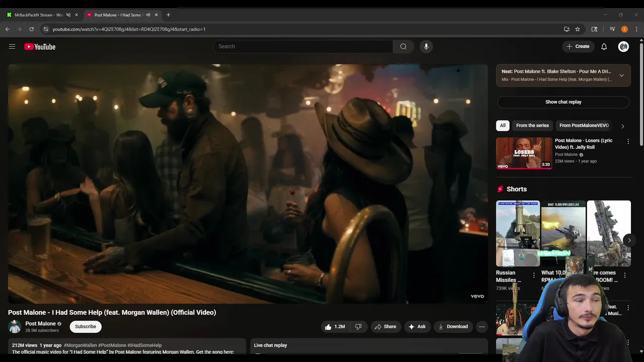Image resolution: width=644 pixels, height=362 pixels.
Task: Open YouTube notifications bell
Action: (604, 46)
